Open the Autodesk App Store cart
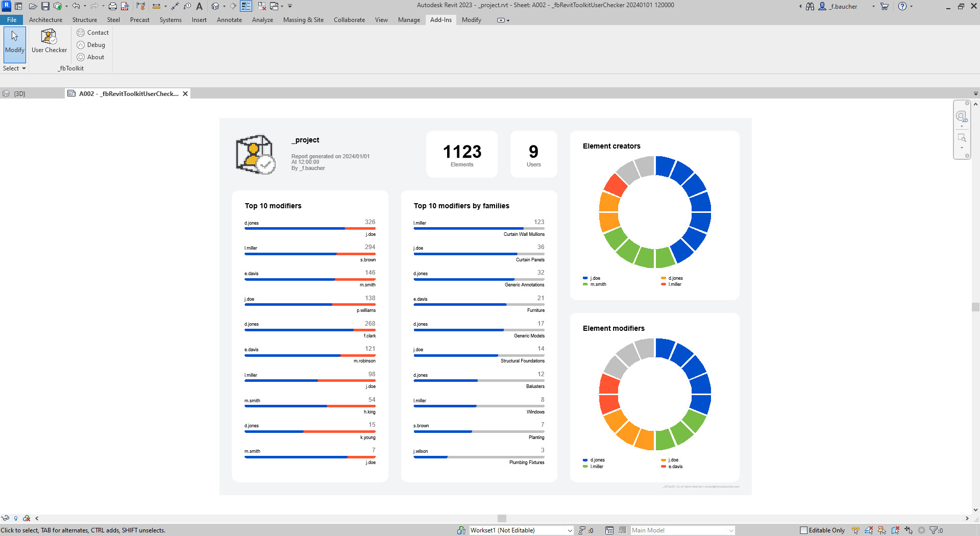 coord(885,6)
